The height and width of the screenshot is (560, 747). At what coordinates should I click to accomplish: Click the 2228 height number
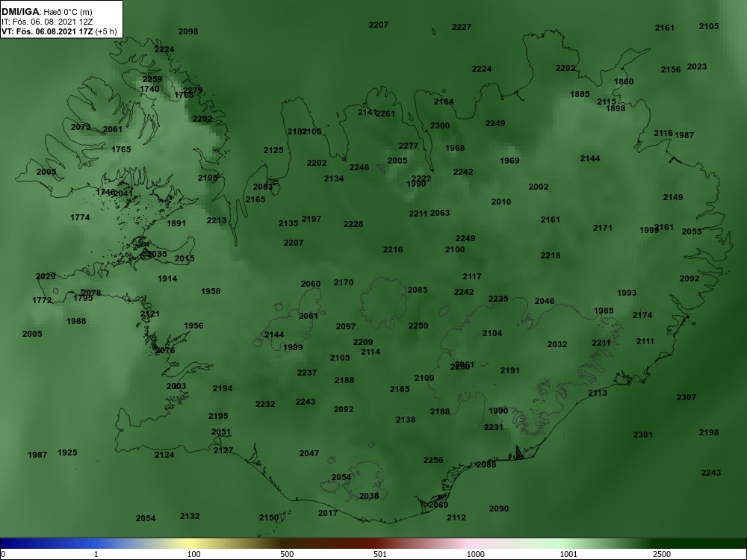(353, 224)
